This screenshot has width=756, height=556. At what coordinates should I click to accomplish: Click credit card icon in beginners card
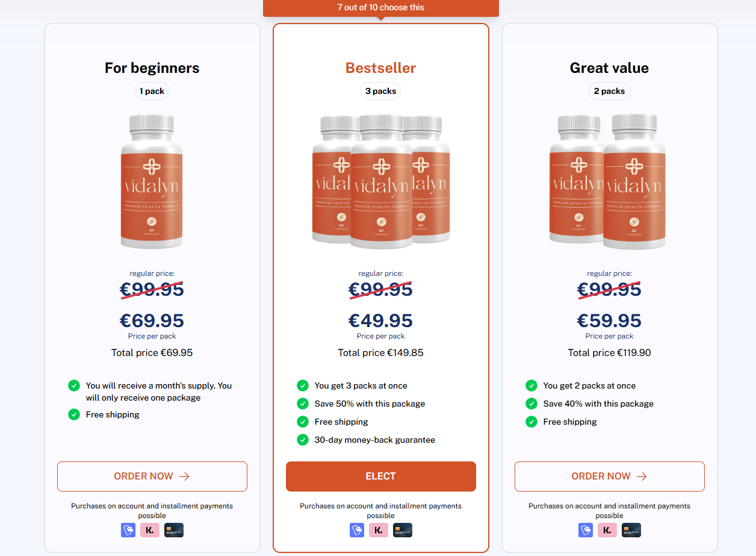pyautogui.click(x=174, y=530)
